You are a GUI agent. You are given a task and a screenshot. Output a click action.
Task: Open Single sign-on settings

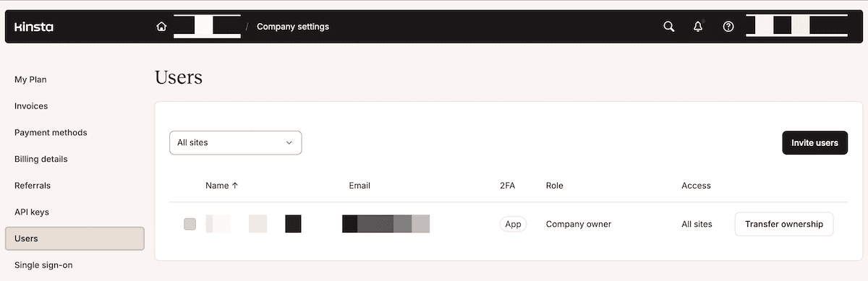pyautogui.click(x=43, y=265)
